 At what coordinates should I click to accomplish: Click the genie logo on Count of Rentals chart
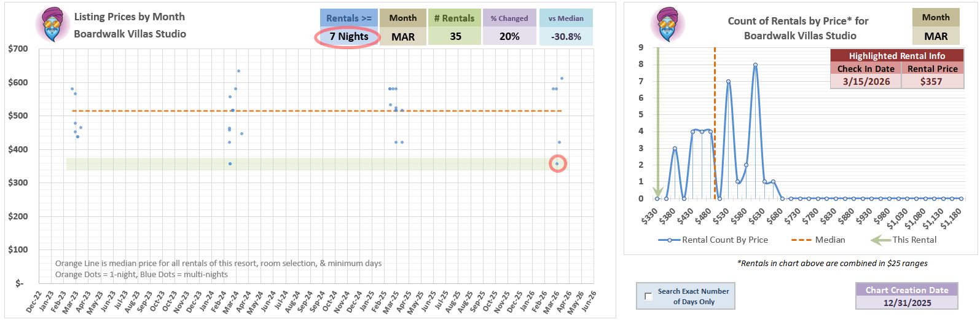click(668, 25)
